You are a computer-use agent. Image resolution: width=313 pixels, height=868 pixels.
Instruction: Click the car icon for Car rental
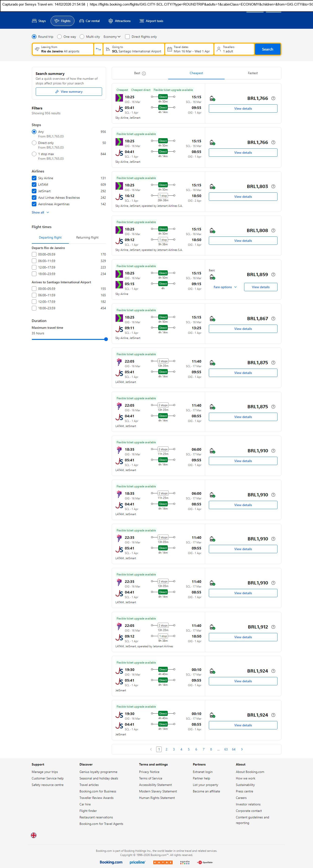coord(82,21)
